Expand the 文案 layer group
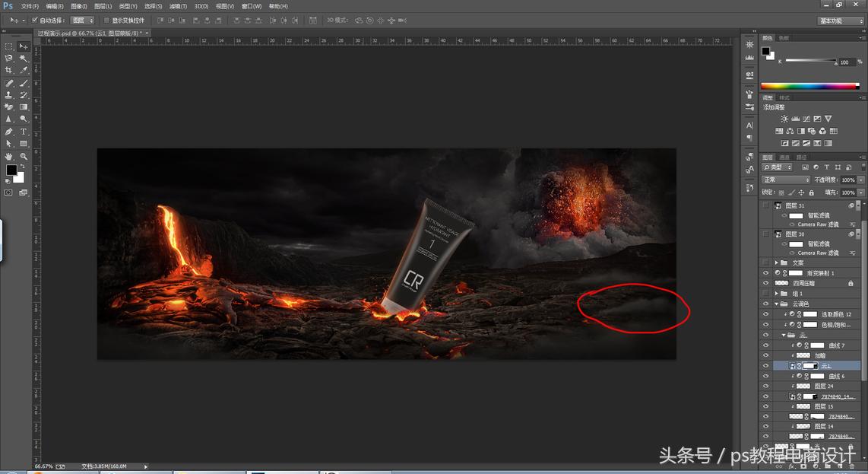This screenshot has height=474, width=868. point(776,262)
